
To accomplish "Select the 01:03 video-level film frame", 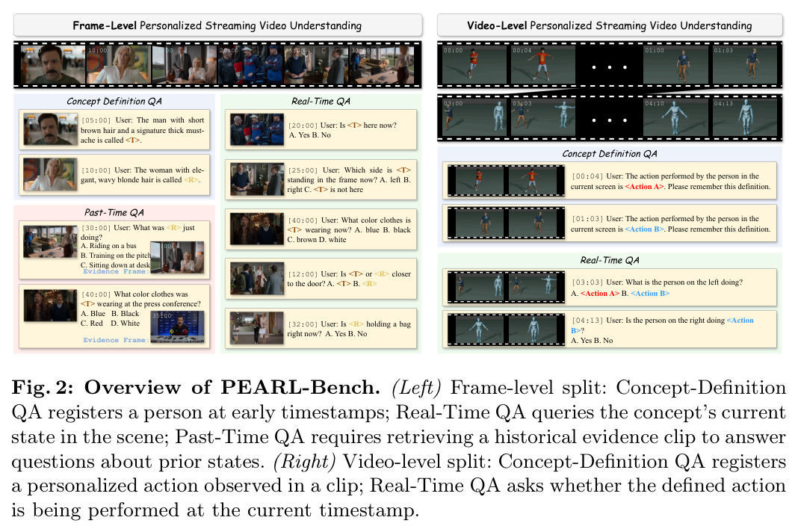I will 744,65.
